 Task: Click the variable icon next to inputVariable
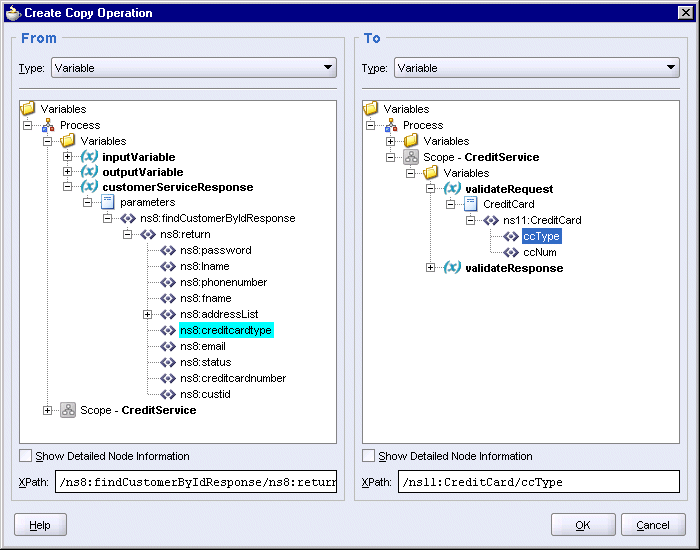(x=89, y=157)
